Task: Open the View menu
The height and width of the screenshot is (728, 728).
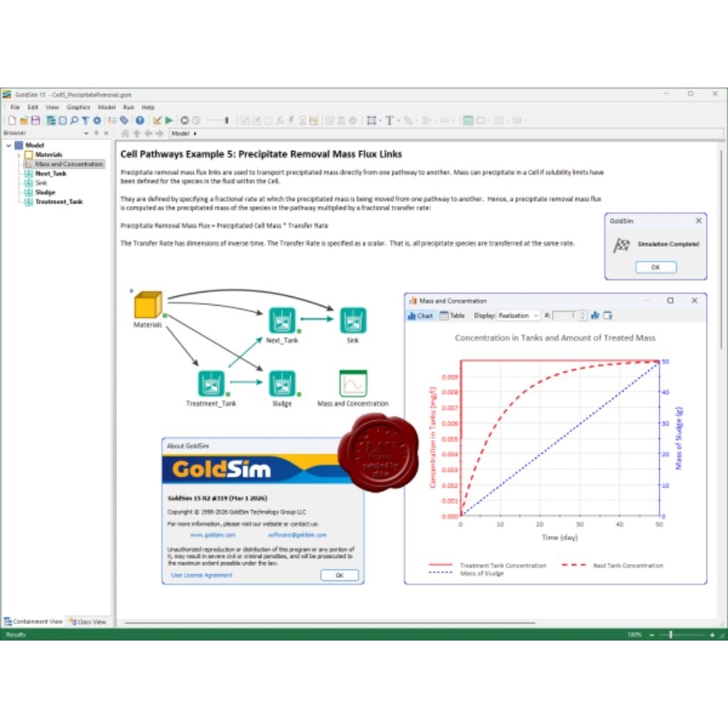Action: 53,107
